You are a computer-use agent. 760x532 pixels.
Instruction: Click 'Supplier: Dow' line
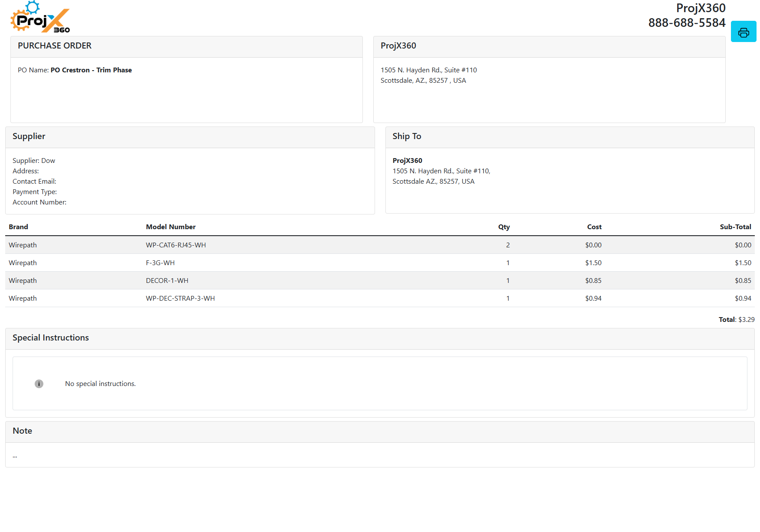(34, 161)
